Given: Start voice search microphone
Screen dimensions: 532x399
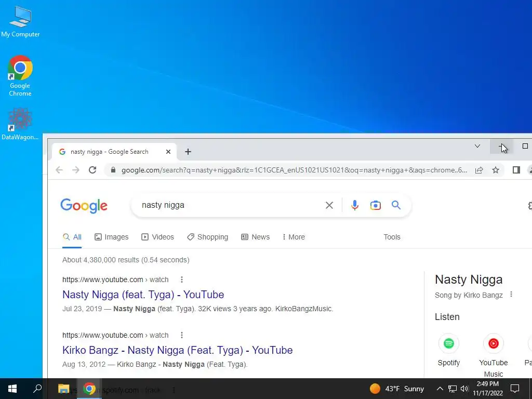Looking at the screenshot, I should 354,205.
